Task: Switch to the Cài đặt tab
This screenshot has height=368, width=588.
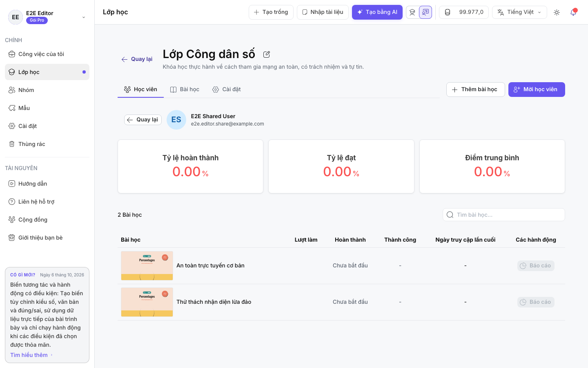Action: pyautogui.click(x=227, y=90)
